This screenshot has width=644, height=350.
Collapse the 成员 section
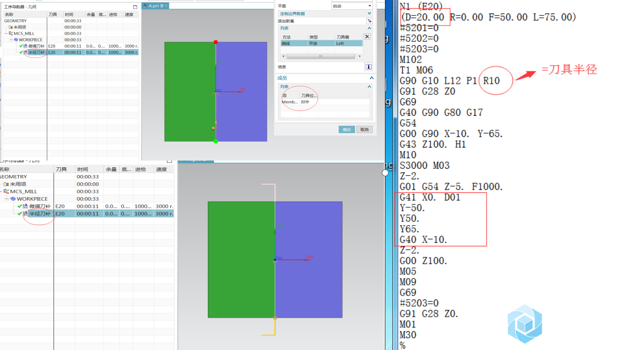[371, 78]
